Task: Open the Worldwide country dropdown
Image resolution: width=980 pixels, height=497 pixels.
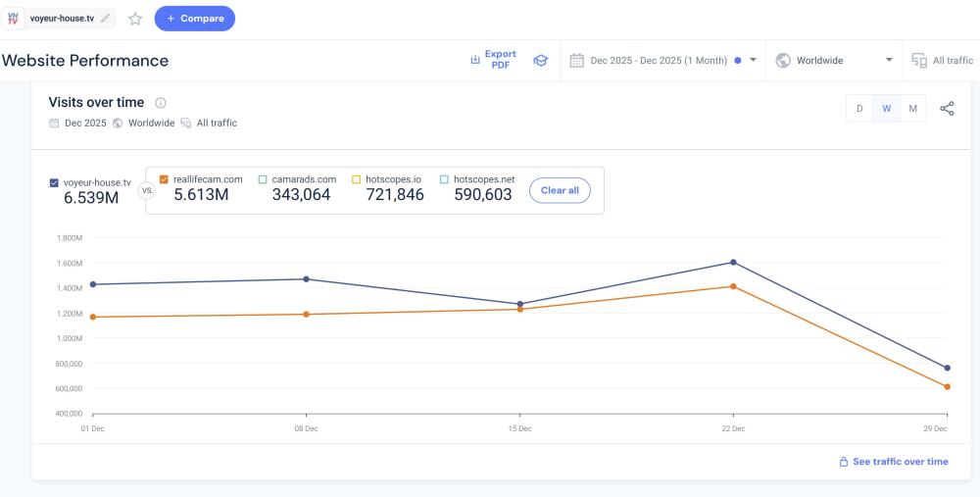Action: point(889,61)
